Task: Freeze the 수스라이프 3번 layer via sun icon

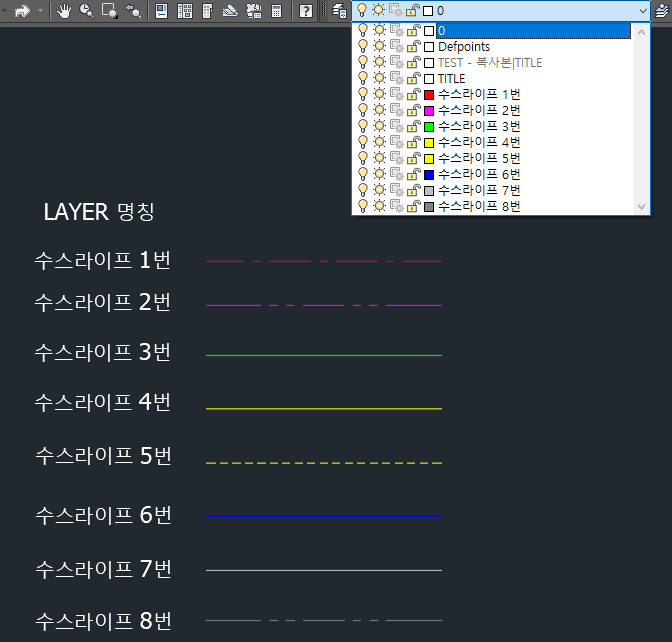Action: pyautogui.click(x=379, y=126)
